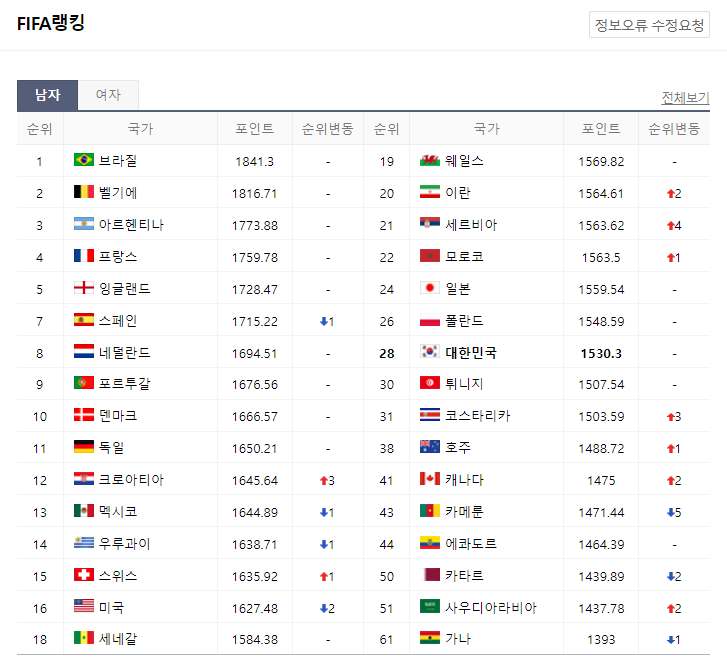Click the Qatar flag next to 카타르
727x665 pixels.
430,575
